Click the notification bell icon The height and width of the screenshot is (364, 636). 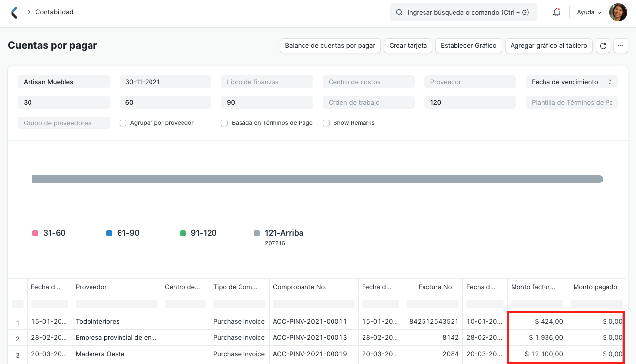(x=556, y=12)
